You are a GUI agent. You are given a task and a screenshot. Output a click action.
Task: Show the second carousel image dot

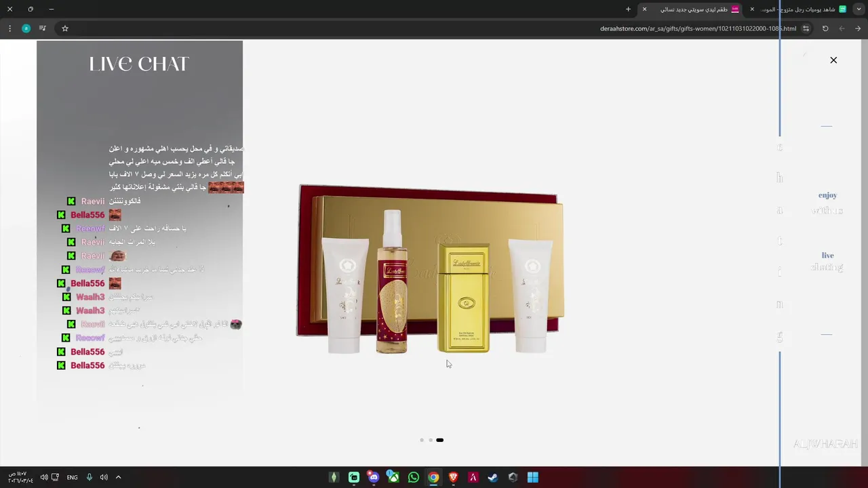click(x=430, y=440)
